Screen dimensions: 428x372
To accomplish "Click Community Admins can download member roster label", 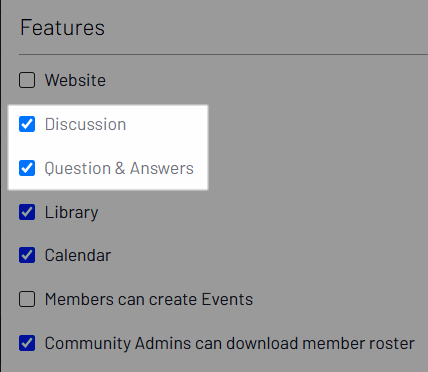I will pos(230,343).
